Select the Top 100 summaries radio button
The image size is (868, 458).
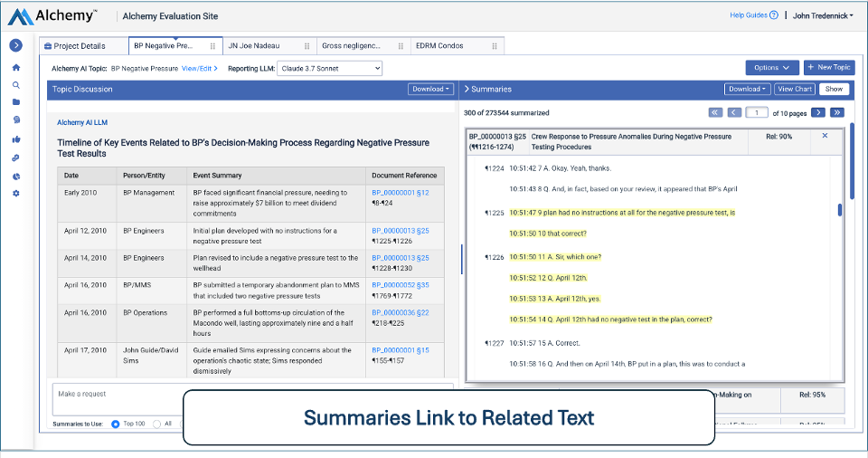(115, 425)
